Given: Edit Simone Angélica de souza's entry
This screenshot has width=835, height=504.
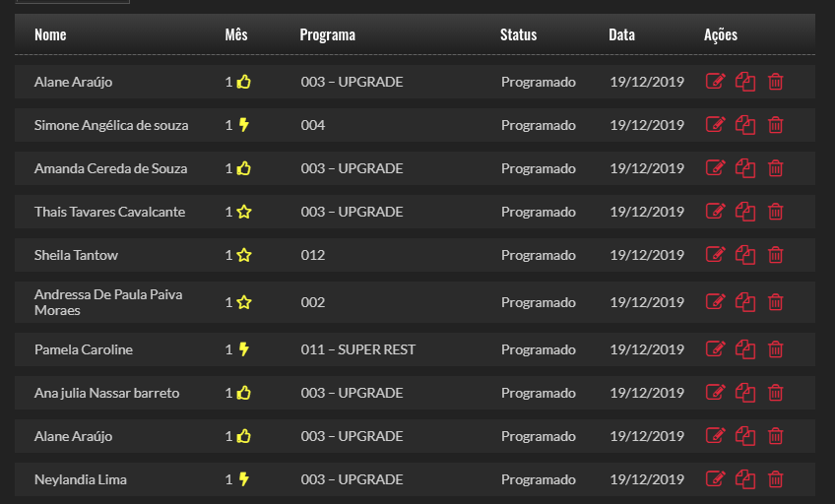Looking at the screenshot, I should [x=716, y=125].
